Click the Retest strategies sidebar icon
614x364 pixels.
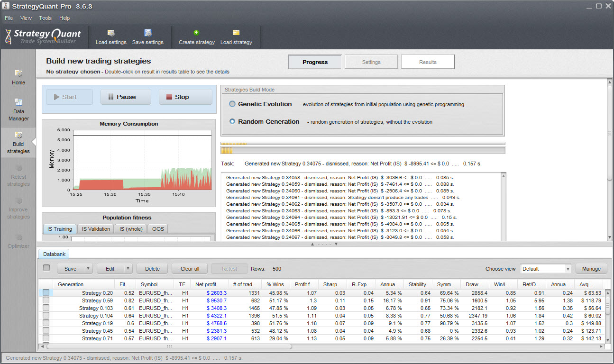[19, 168]
